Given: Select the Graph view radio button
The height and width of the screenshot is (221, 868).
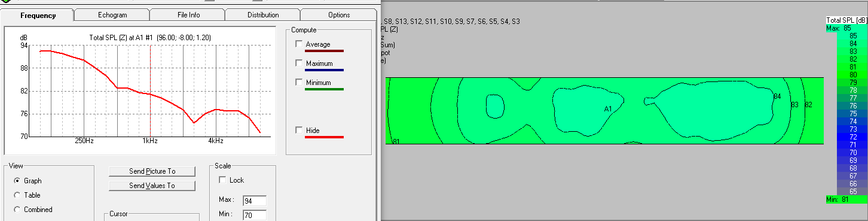Looking at the screenshot, I should (x=17, y=181).
